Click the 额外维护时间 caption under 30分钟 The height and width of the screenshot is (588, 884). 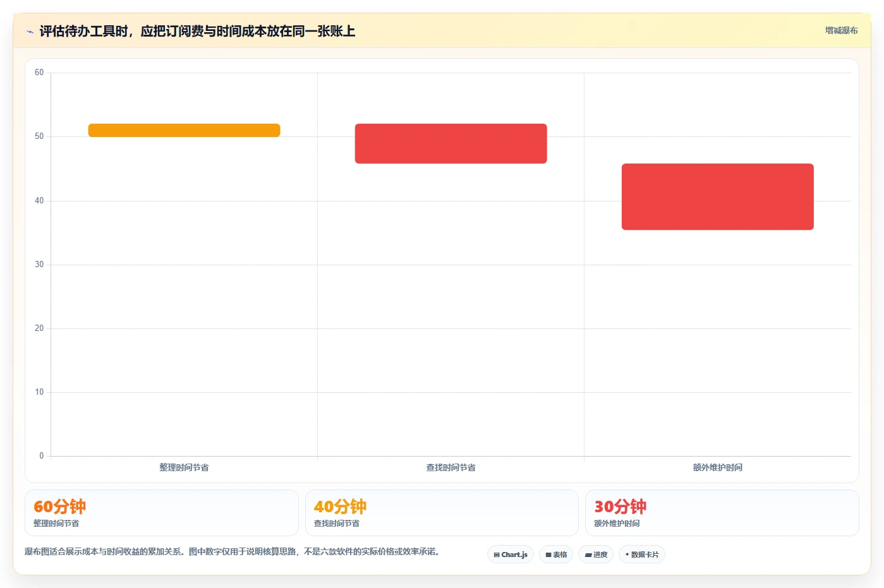pos(617,524)
